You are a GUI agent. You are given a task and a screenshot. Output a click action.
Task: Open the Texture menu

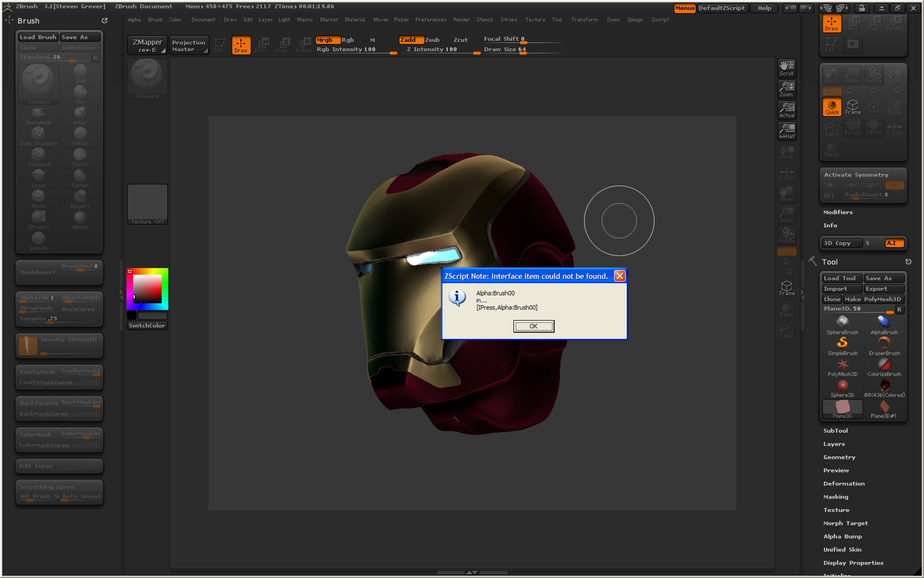click(x=535, y=19)
